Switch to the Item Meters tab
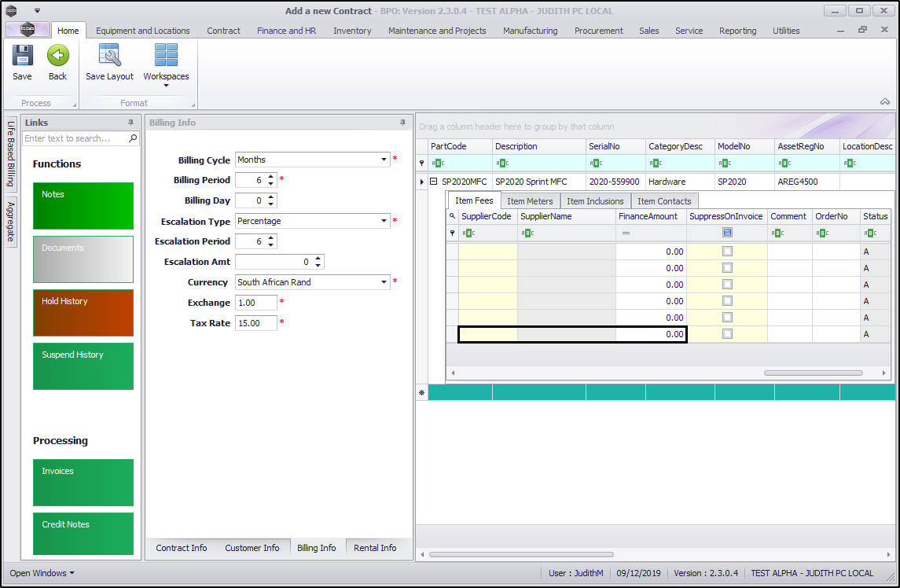 coord(530,201)
